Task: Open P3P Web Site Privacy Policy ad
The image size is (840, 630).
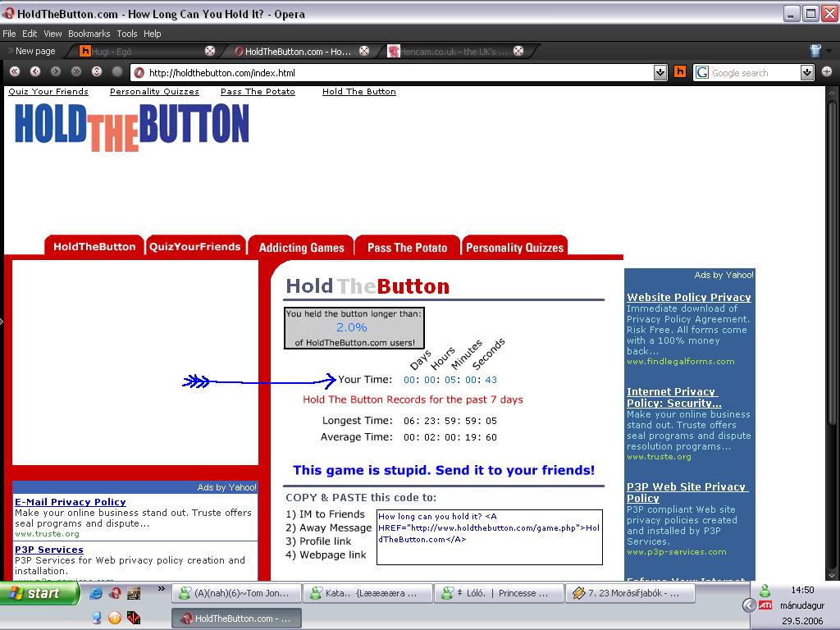Action: (687, 492)
